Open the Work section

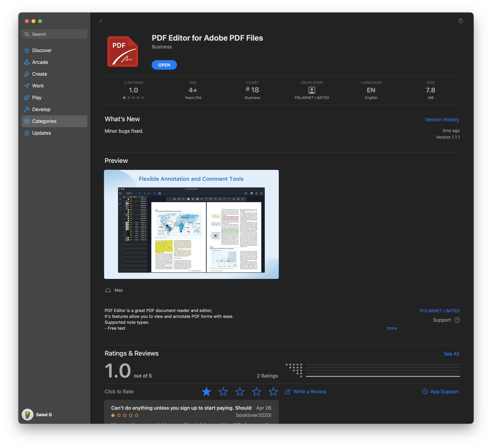[54, 86]
